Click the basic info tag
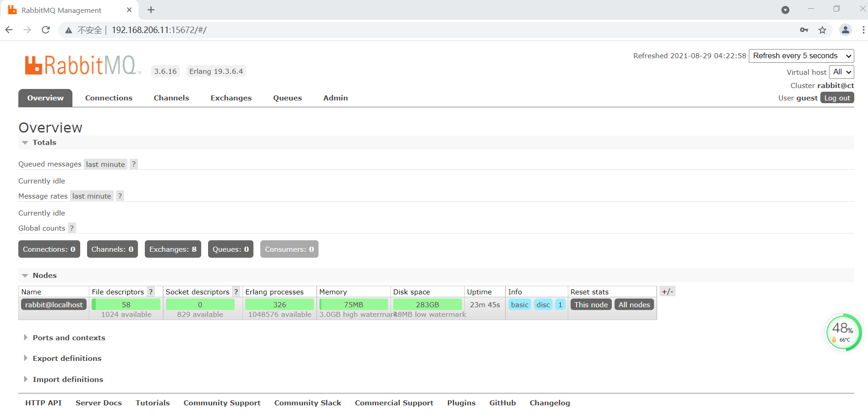 point(520,304)
